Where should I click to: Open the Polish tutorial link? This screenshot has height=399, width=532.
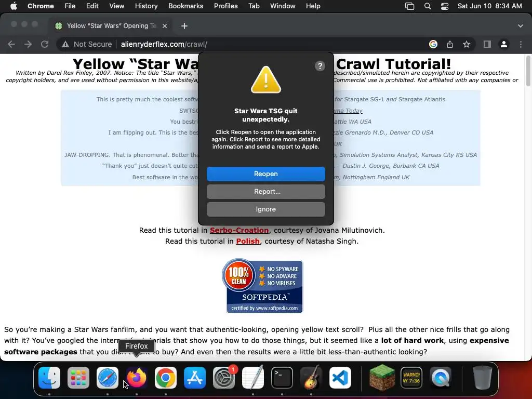tap(248, 241)
